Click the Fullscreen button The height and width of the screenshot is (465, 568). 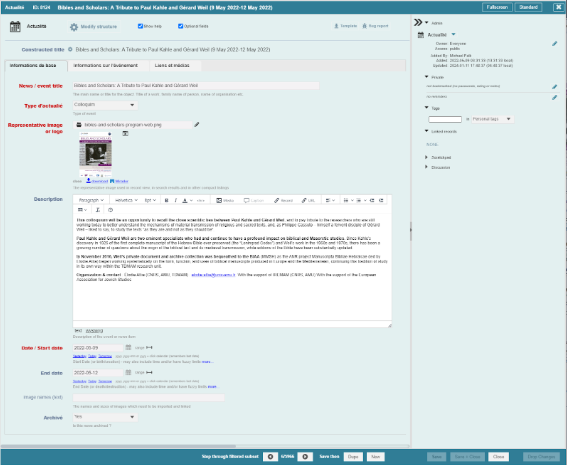pos(497,7)
